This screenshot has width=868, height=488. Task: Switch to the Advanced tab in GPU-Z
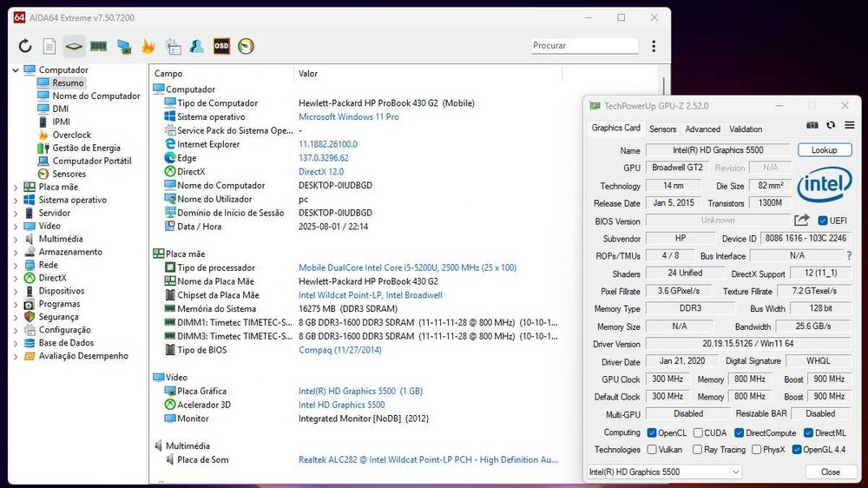[702, 129]
